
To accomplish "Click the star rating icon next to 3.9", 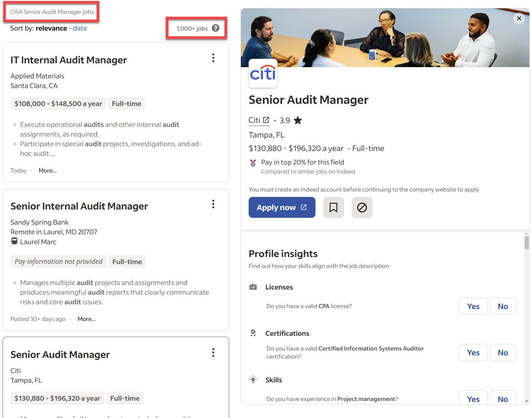I will [x=298, y=120].
